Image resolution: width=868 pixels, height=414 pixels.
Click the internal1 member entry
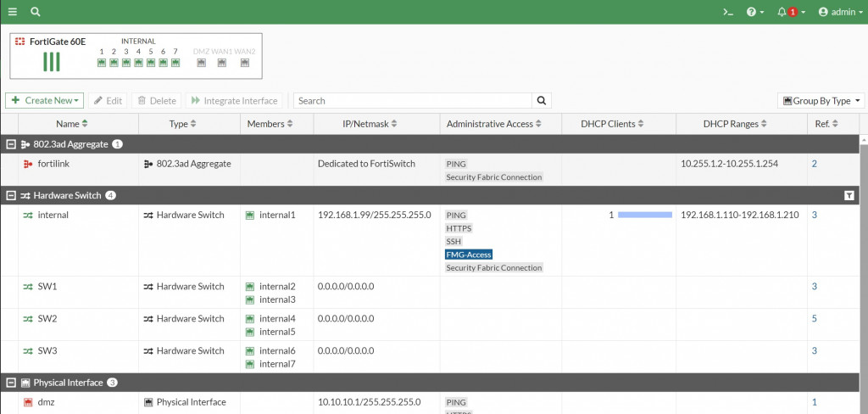[x=270, y=215]
